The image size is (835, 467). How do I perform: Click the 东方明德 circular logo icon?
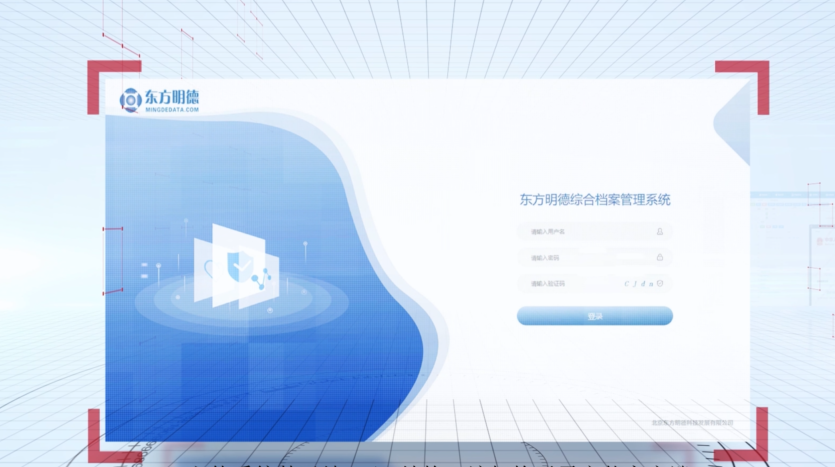click(130, 101)
